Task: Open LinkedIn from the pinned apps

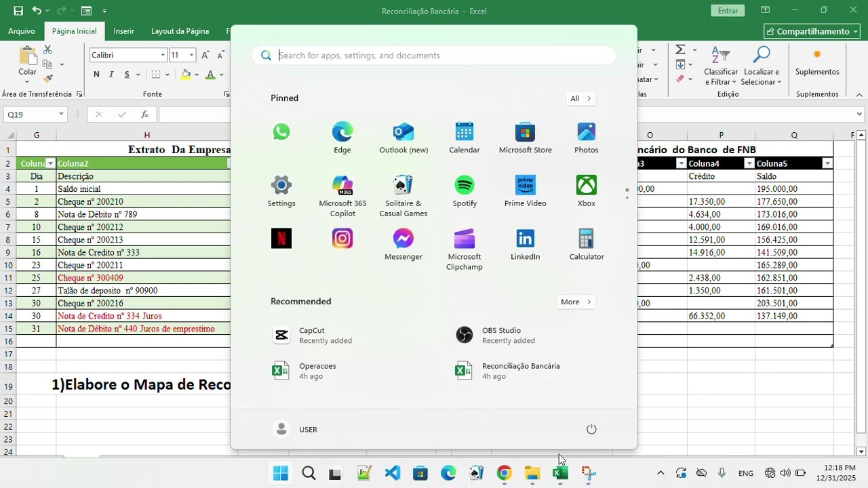Action: 526,245
